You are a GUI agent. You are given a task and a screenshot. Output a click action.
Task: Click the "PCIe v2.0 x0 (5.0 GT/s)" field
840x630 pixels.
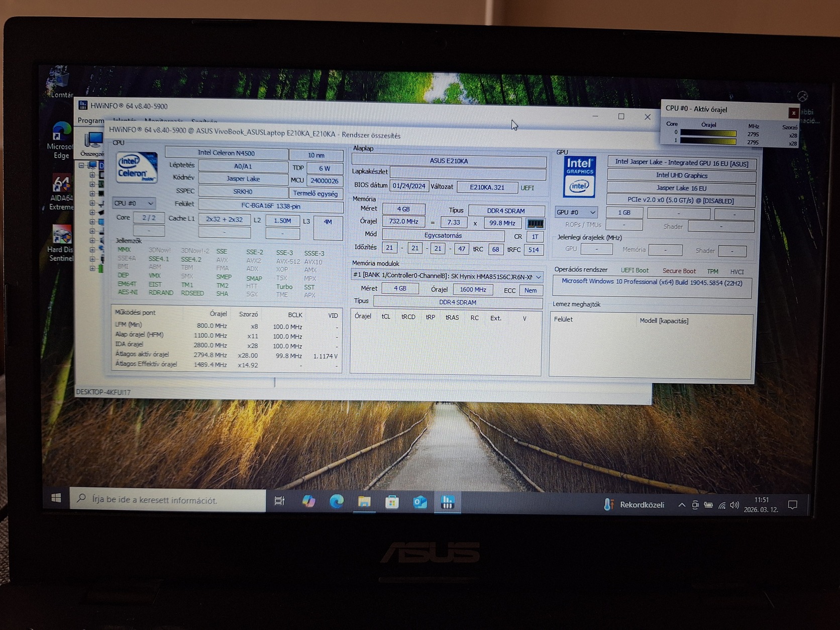(681, 200)
